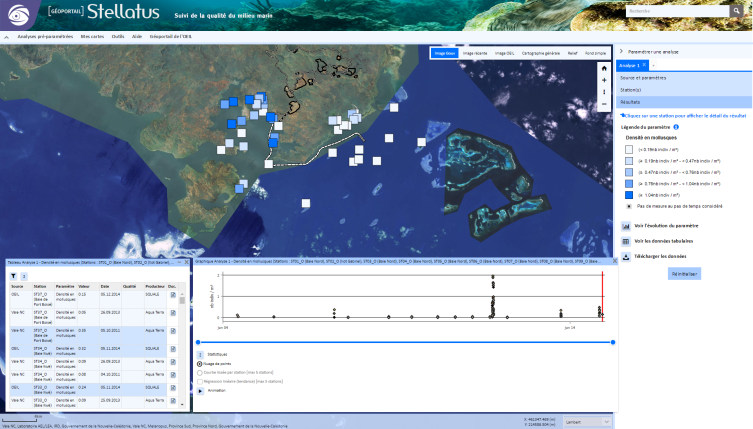This screenshot has width=753, height=429.
Task: Click Voir l'évolution du paramètre link
Action: click(x=666, y=226)
